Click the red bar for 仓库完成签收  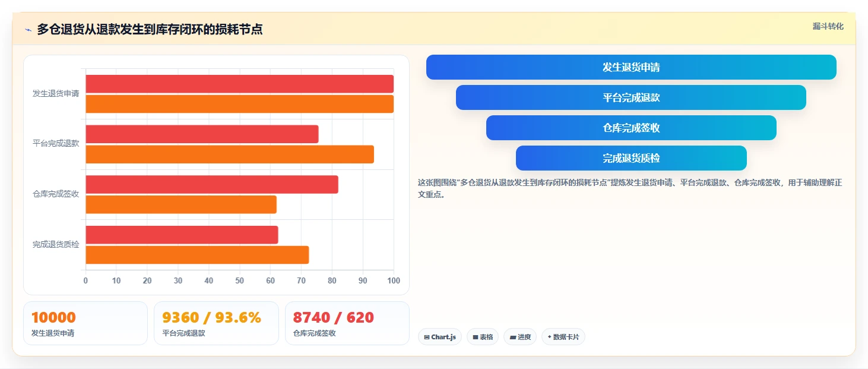[x=212, y=184]
